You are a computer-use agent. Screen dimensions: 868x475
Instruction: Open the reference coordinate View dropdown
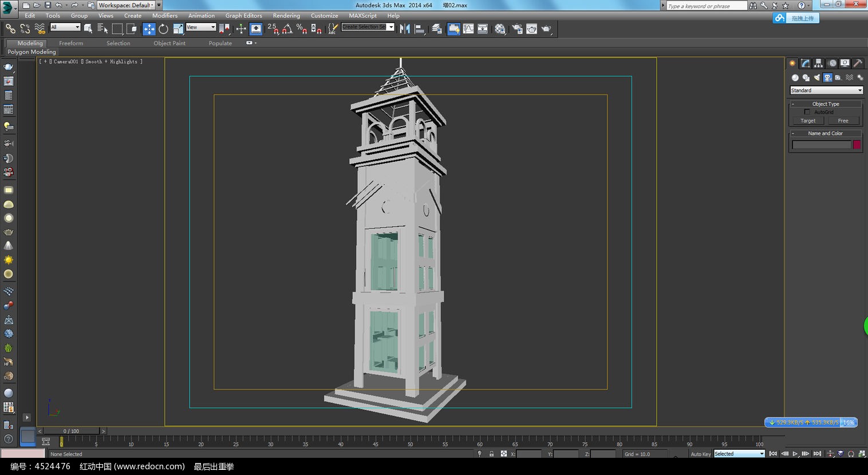click(x=201, y=27)
